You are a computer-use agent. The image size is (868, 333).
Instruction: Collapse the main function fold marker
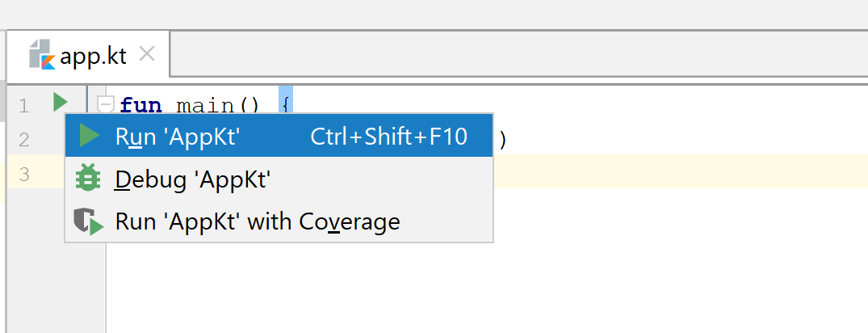105,103
